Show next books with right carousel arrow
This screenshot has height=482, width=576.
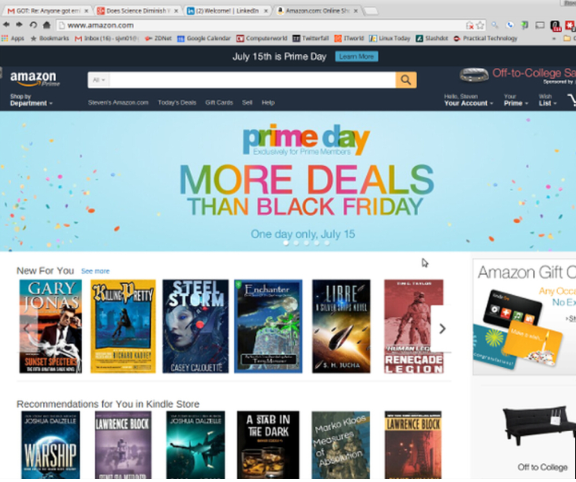442,328
